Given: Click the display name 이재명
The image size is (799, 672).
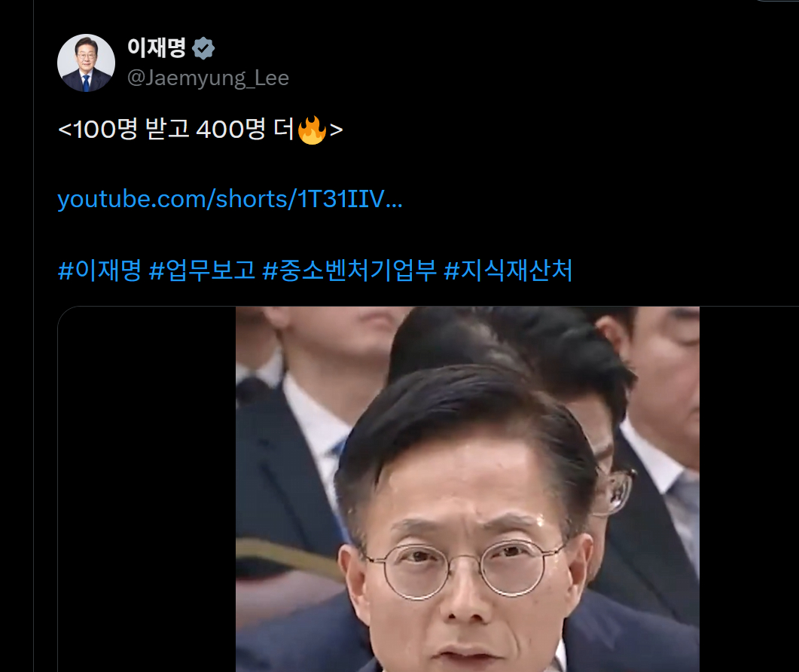Looking at the screenshot, I should (x=157, y=48).
